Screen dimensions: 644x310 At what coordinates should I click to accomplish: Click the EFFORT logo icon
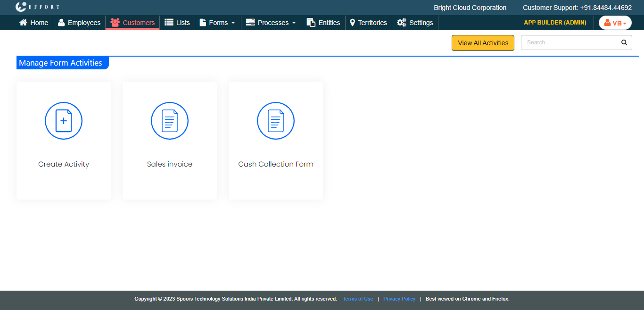point(21,7)
